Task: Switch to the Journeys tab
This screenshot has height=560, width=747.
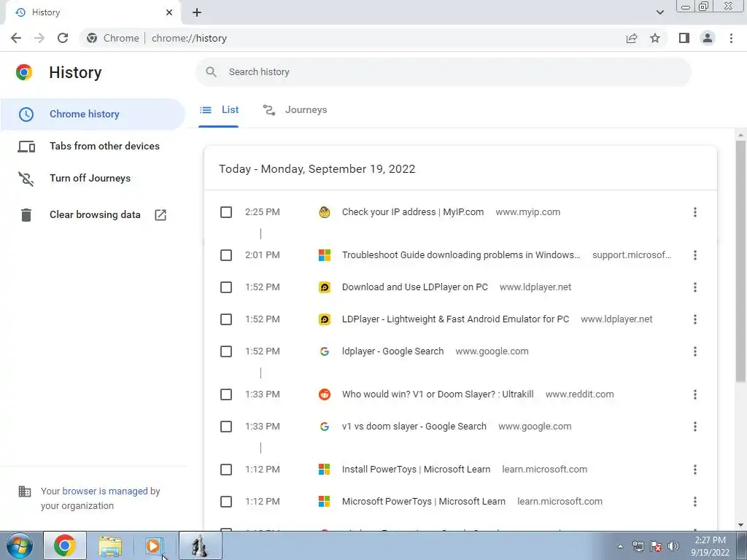Action: (295, 110)
